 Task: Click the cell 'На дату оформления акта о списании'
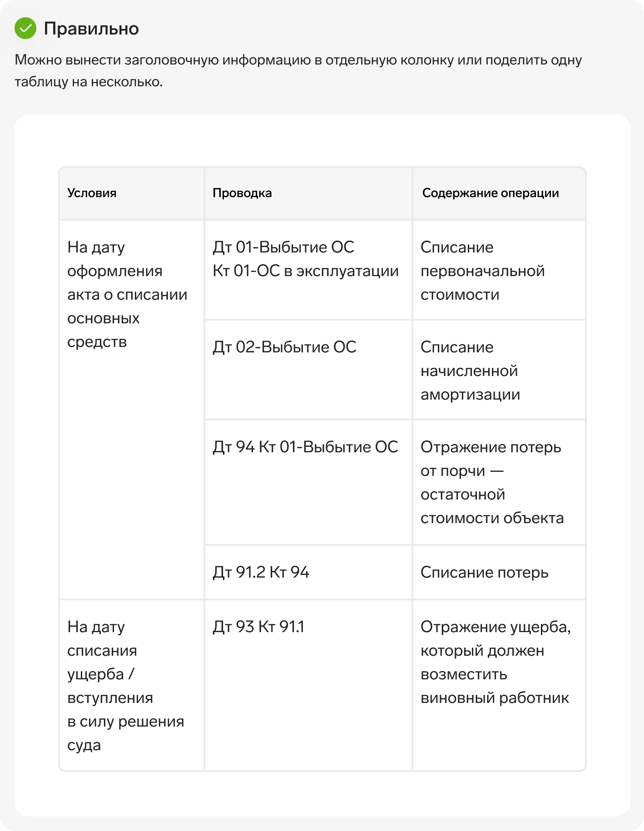click(x=132, y=410)
